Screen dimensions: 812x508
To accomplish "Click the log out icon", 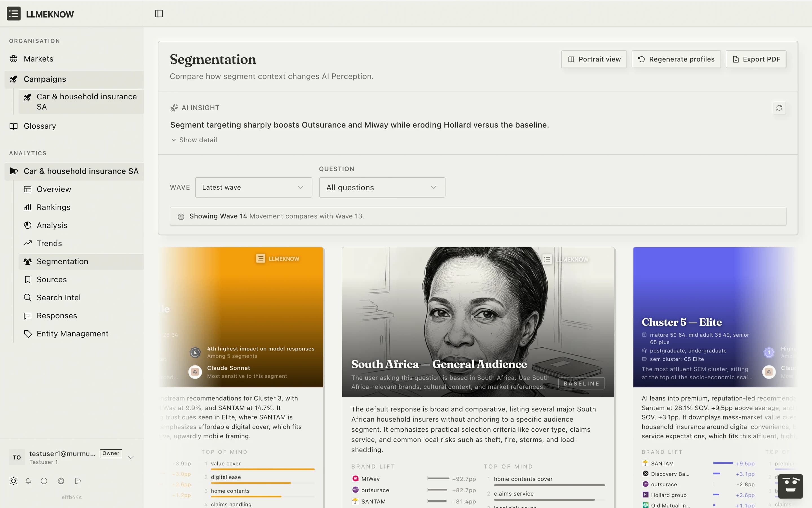I will point(78,481).
